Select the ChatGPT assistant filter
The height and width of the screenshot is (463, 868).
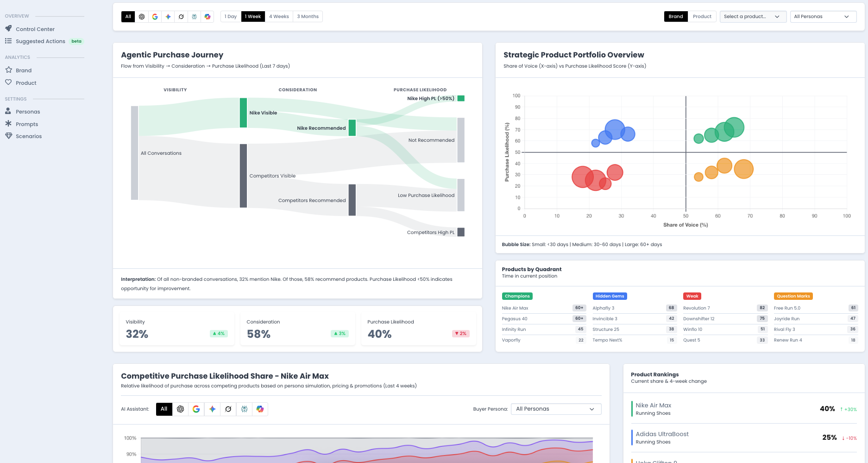click(x=142, y=16)
